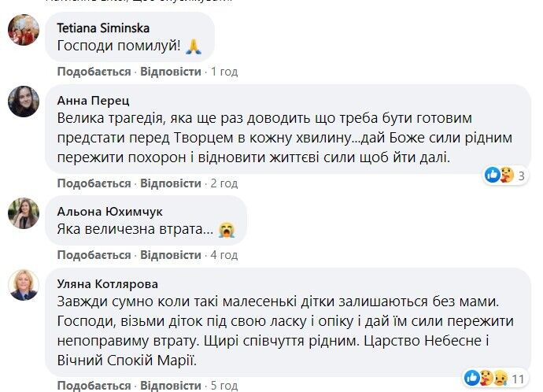Reply to Анна Перец's comment
The image size is (543, 392).
pyautogui.click(x=171, y=183)
